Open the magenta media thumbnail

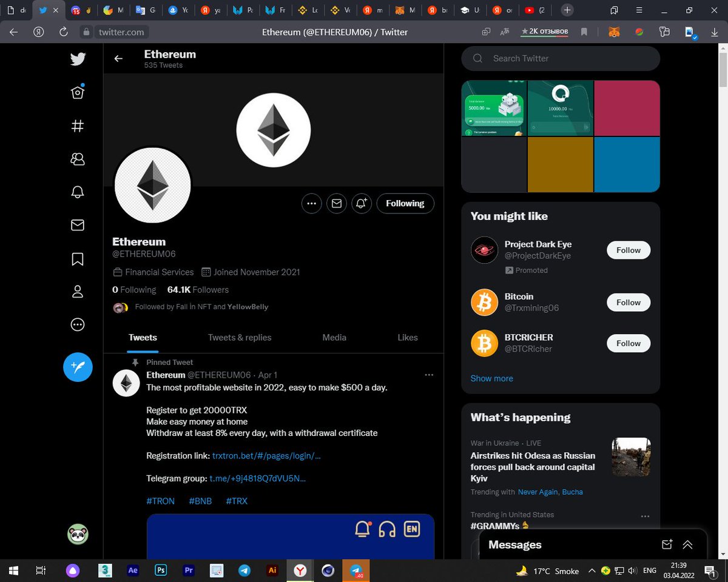[627, 108]
